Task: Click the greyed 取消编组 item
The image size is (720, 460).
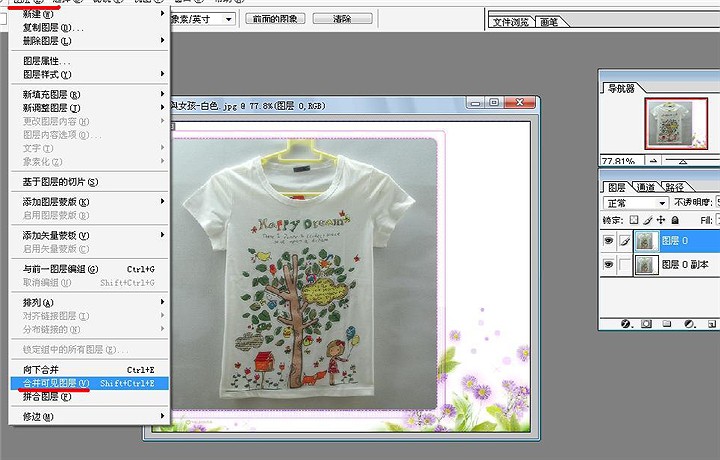Action: [x=90, y=282]
